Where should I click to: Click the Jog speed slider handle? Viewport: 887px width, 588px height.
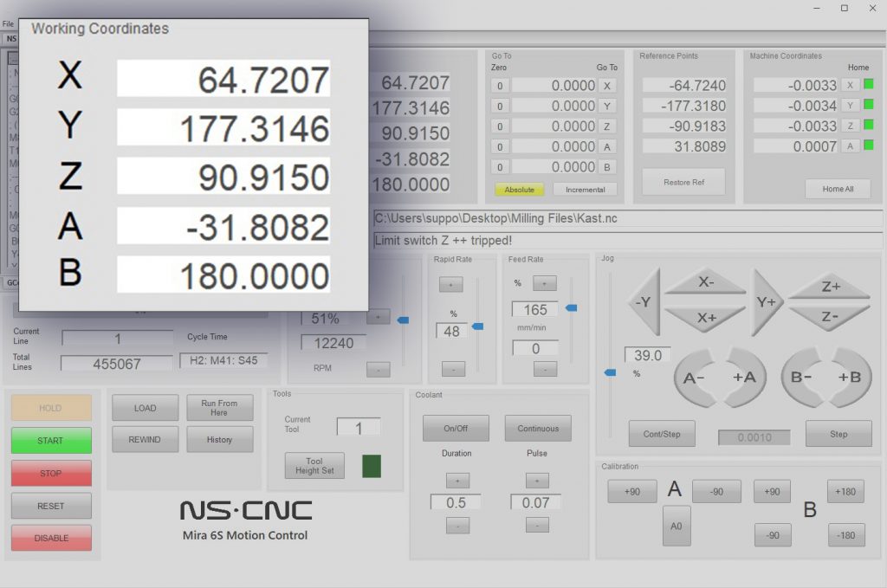(x=610, y=372)
